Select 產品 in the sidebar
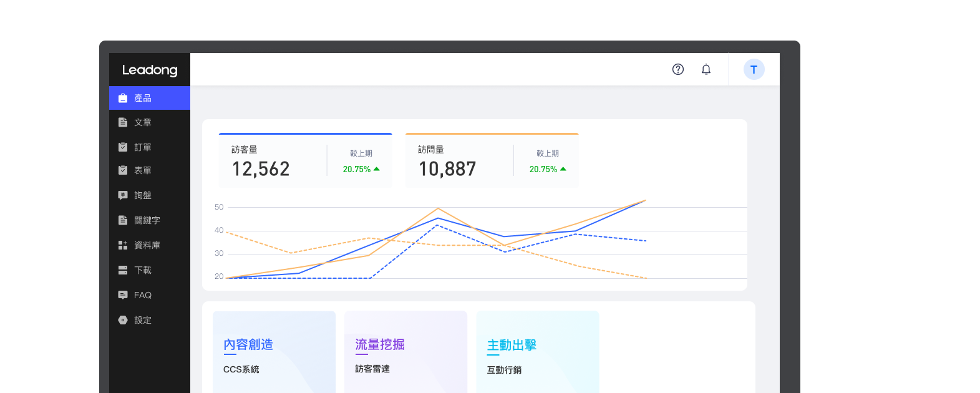Screen dimensions: 980x393 coord(150,98)
